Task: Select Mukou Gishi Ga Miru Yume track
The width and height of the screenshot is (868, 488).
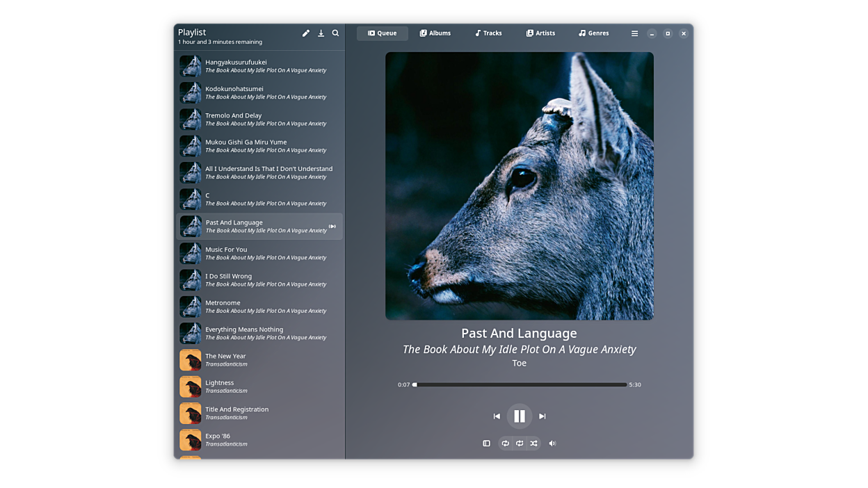Action: 259,146
